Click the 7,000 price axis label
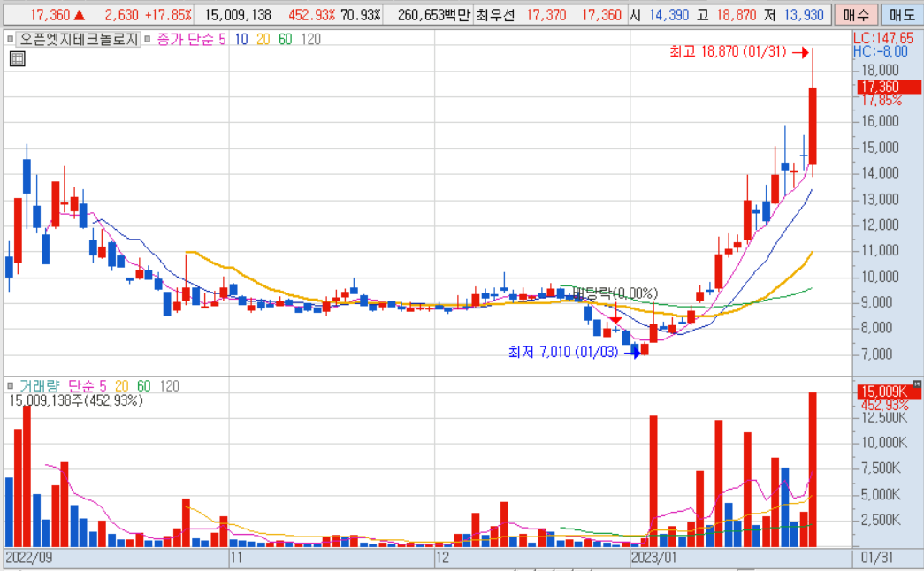The height and width of the screenshot is (571, 924). click(877, 354)
